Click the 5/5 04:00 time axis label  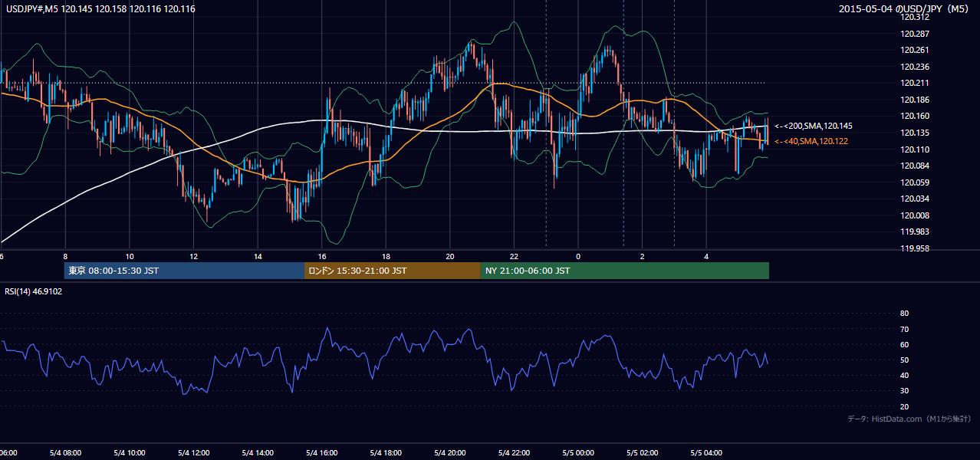tap(707, 452)
